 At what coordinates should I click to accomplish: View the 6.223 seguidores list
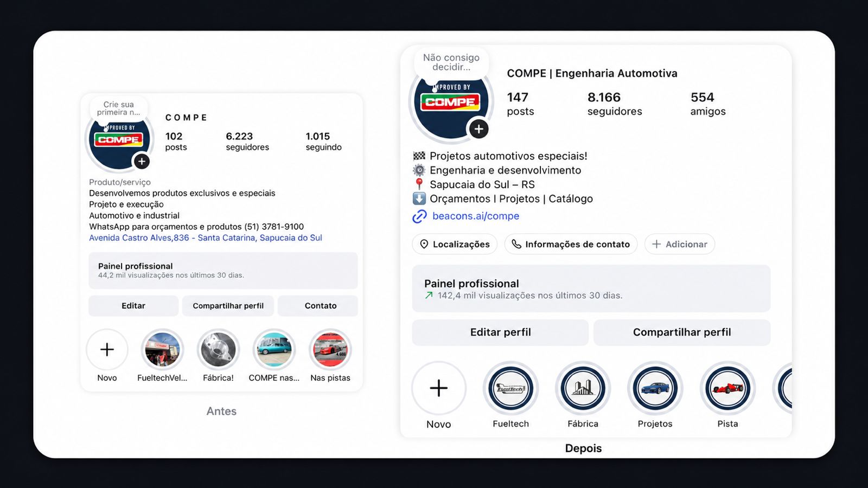pyautogui.click(x=247, y=141)
